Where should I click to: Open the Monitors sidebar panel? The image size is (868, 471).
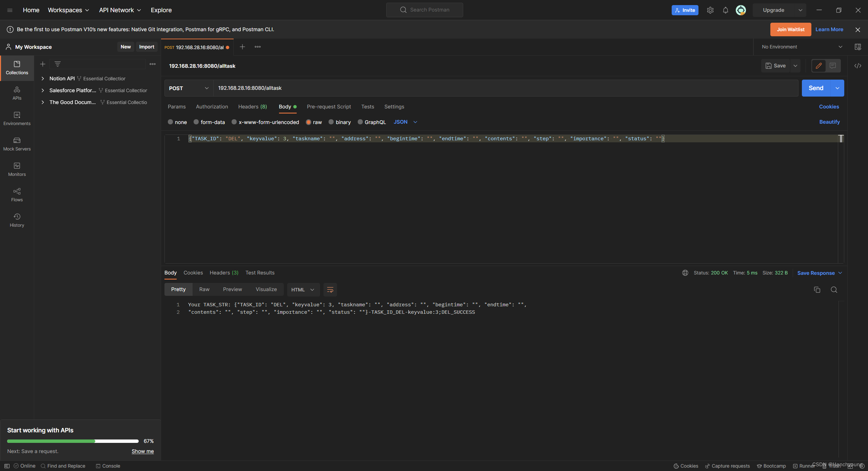[17, 169]
